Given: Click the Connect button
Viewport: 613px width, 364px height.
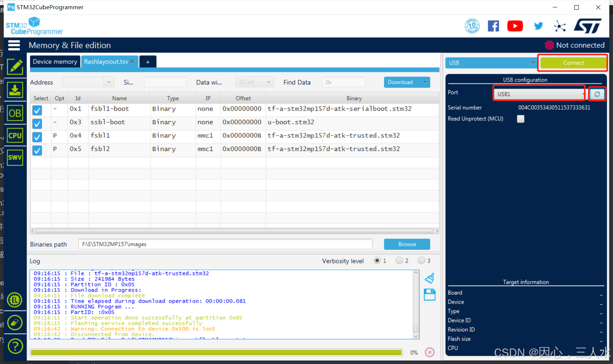Looking at the screenshot, I should tap(573, 63).
